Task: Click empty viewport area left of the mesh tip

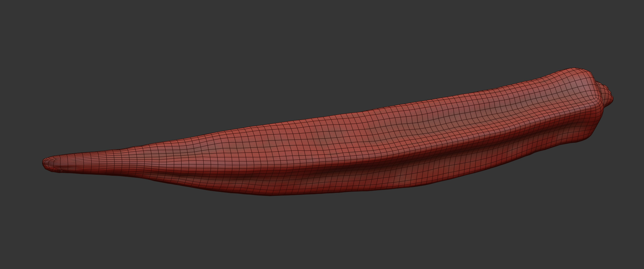Action: click(20, 162)
